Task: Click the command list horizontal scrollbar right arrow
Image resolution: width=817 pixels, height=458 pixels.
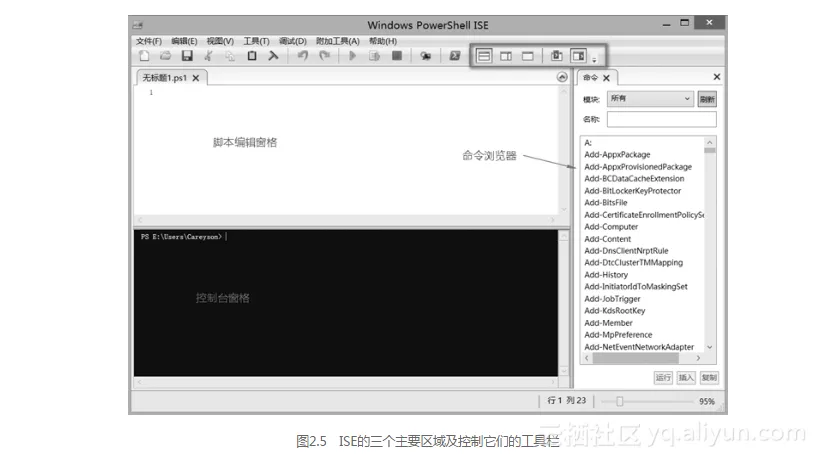Action: tap(698, 358)
